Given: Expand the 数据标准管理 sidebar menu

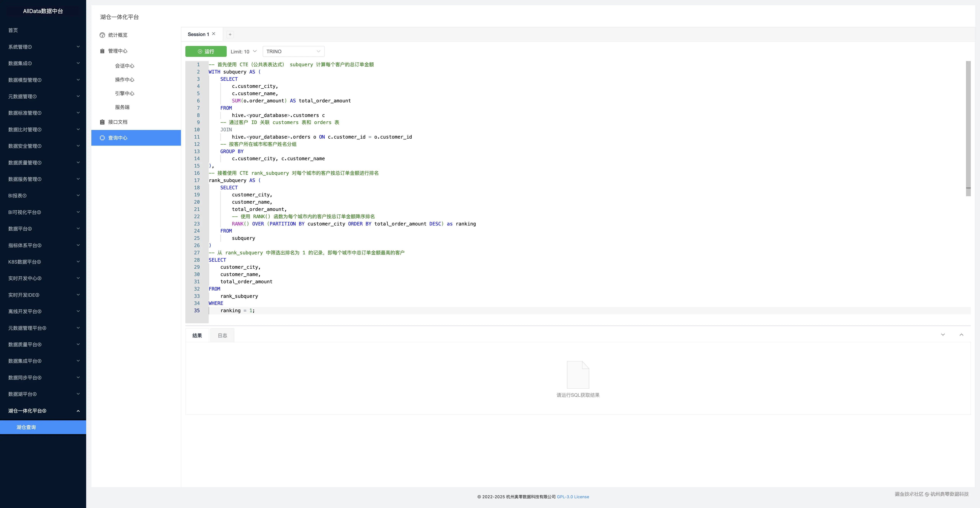Looking at the screenshot, I should 43,113.
